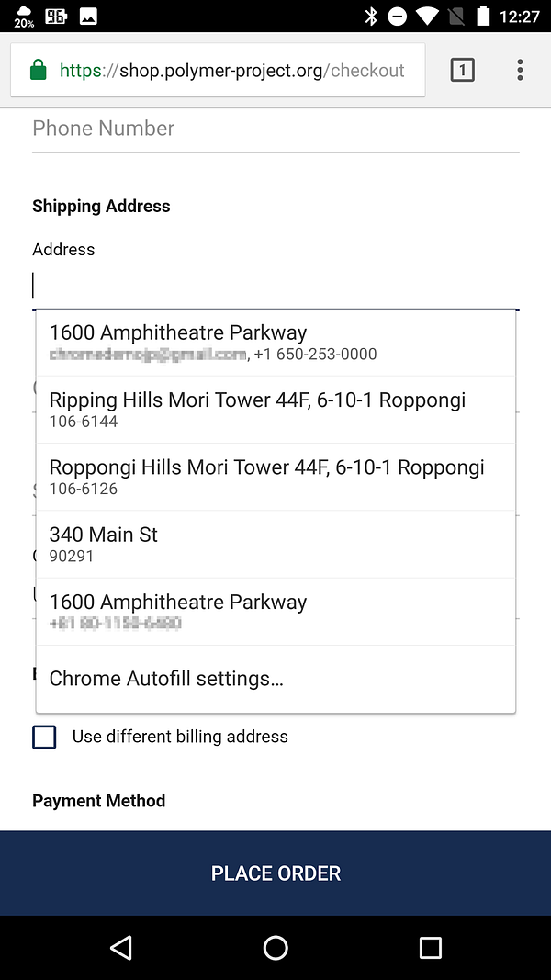Choose Roppongi Hills Mori Tower 106-6126 suggestion
The image size is (551, 980).
275,477
